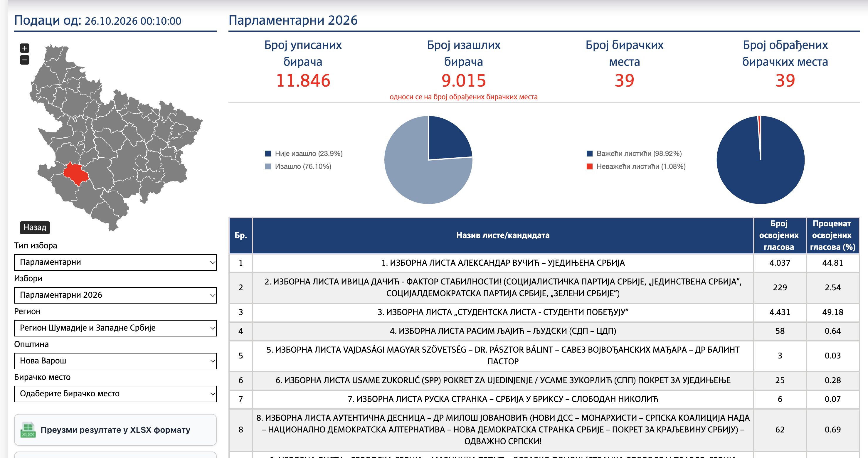Select the СТУДЕНТСКА ЛИСТА row
The height and width of the screenshot is (458, 868).
pos(544,312)
